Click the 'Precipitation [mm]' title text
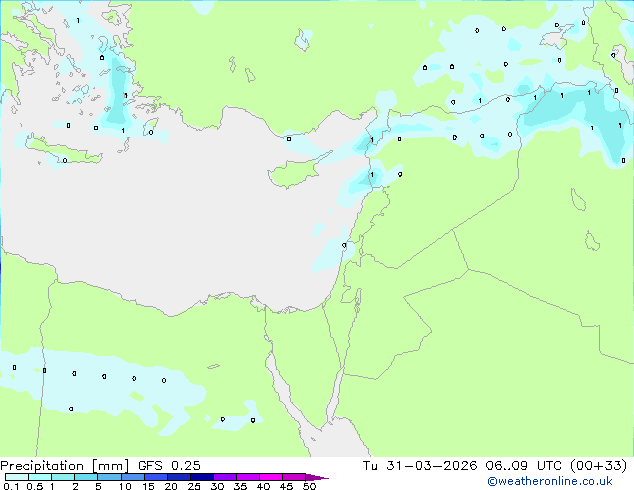The height and width of the screenshot is (490, 634). click(65, 466)
